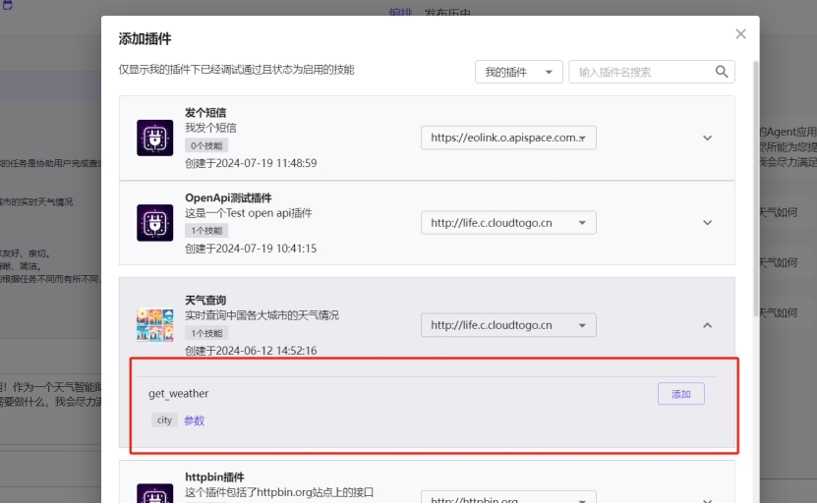
Task: Click the 发个短信 plugin title
Action: pos(205,112)
